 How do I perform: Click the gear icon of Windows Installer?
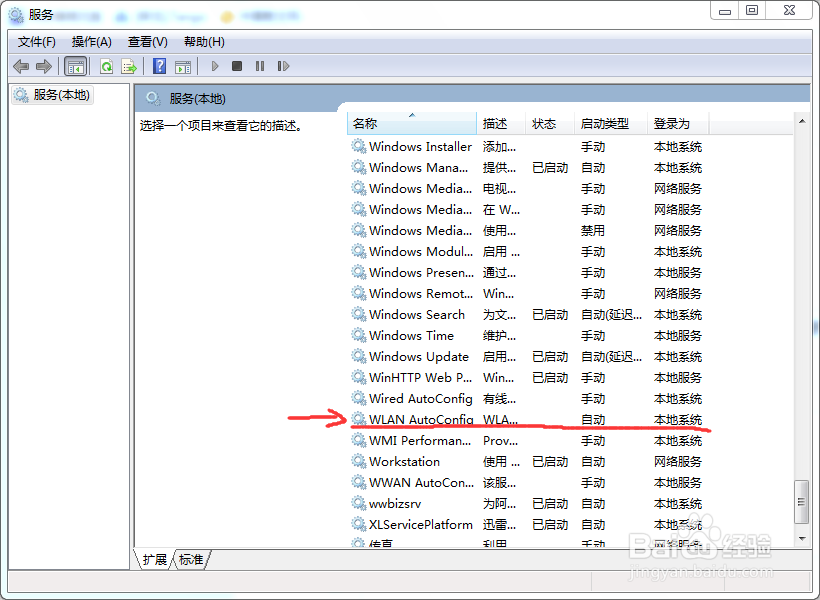coord(359,146)
